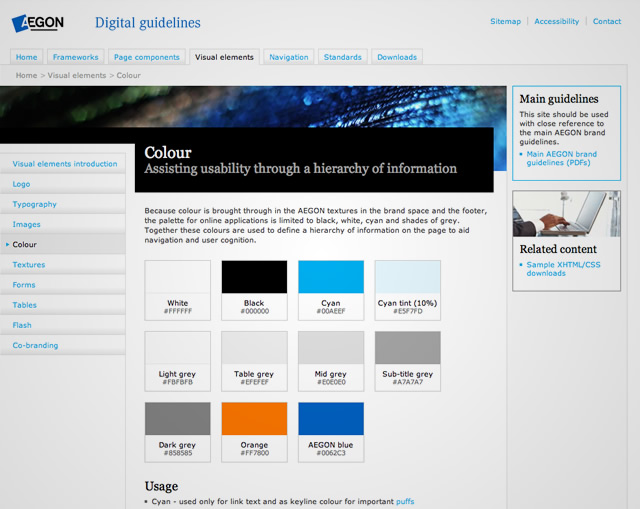640x509 pixels.
Task: Open the Forms sidebar item
Action: point(63,285)
